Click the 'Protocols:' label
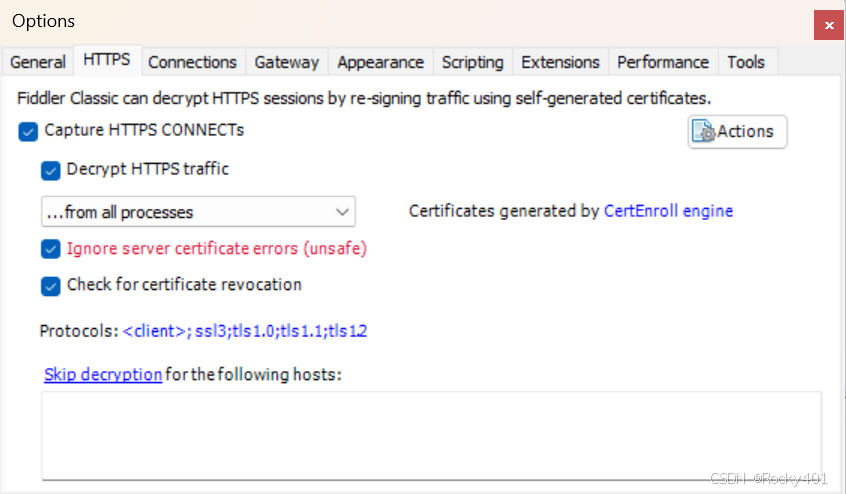The image size is (846, 494). [79, 331]
